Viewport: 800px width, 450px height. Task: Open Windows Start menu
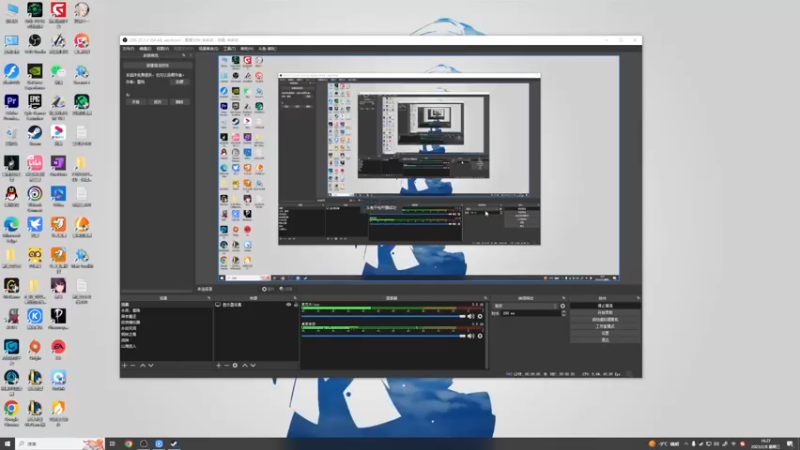[x=7, y=444]
